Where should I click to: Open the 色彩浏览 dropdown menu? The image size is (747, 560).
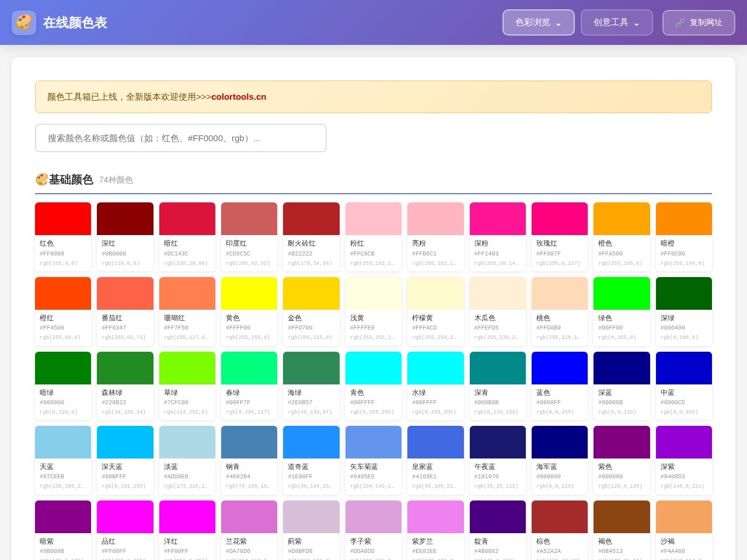[539, 23]
